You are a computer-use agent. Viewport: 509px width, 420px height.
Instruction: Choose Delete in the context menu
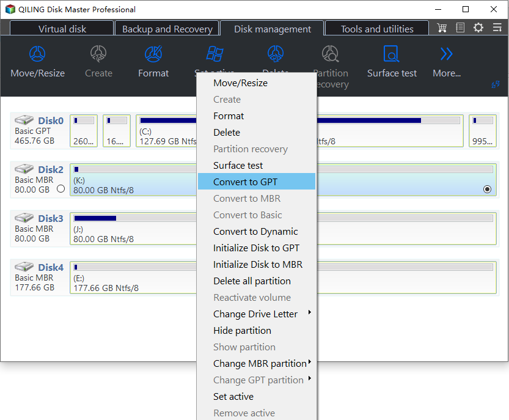pos(257,132)
